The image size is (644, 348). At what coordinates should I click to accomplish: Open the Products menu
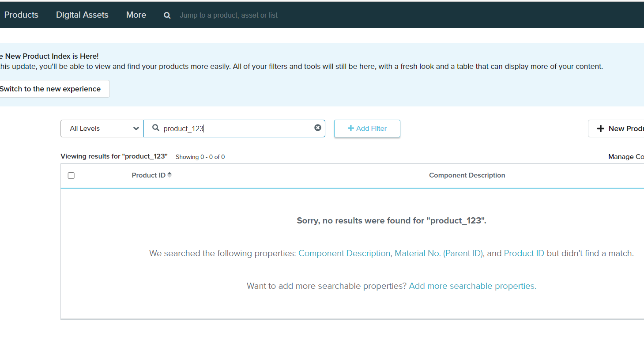click(21, 15)
